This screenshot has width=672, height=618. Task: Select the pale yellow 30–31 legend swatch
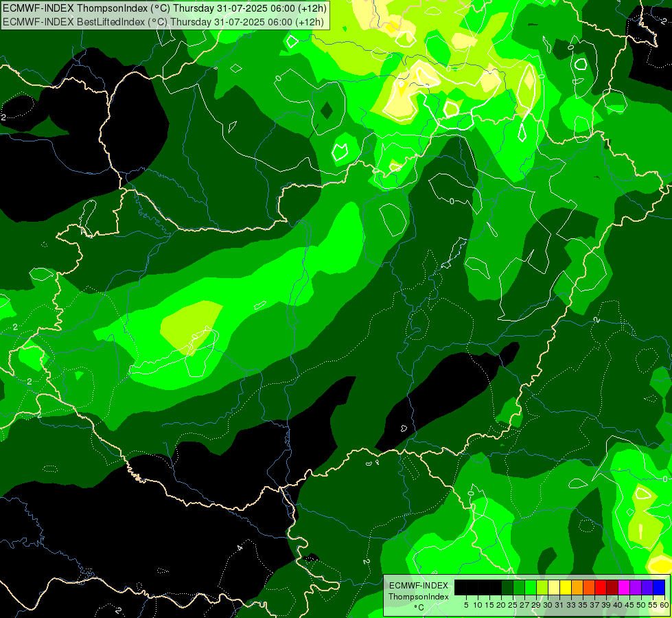point(554,587)
